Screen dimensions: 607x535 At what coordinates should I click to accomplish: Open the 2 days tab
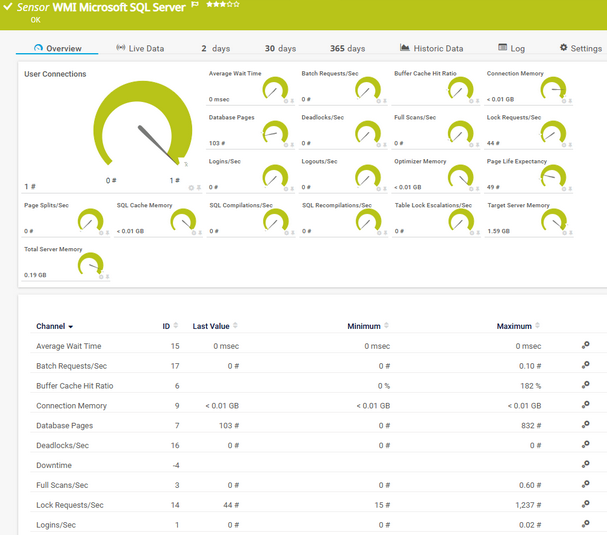click(215, 48)
